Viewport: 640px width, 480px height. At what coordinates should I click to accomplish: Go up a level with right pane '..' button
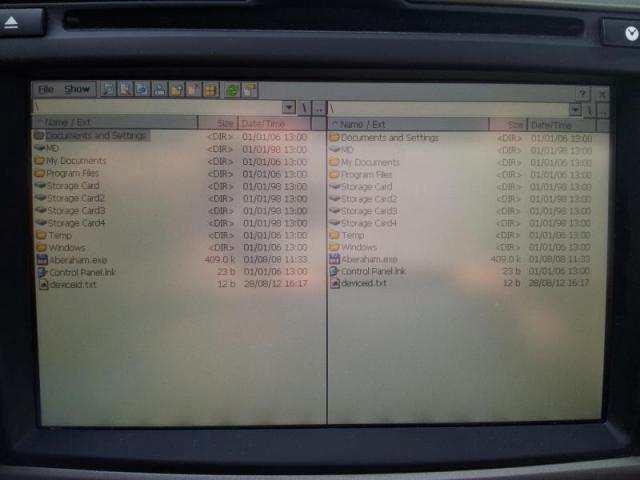(603, 111)
